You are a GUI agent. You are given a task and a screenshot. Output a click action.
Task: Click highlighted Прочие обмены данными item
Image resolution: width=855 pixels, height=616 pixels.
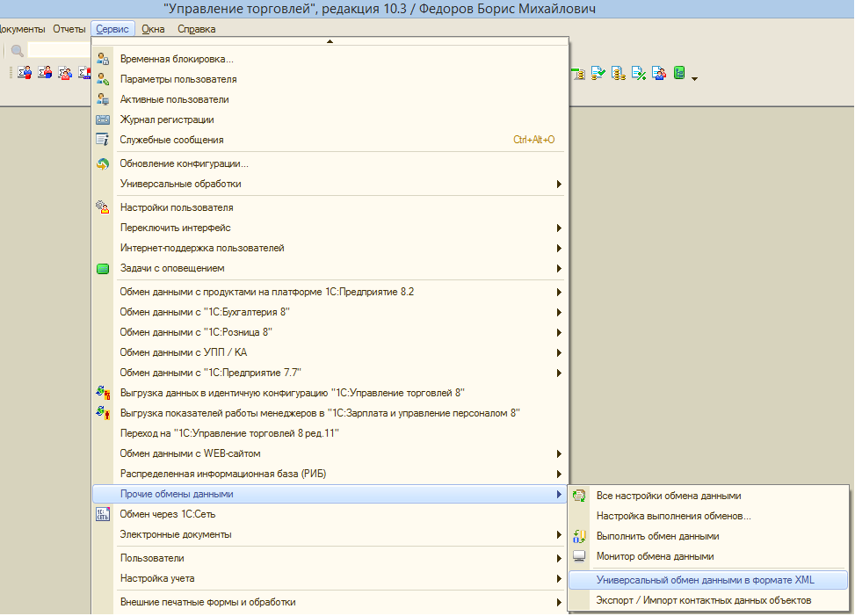click(330, 494)
